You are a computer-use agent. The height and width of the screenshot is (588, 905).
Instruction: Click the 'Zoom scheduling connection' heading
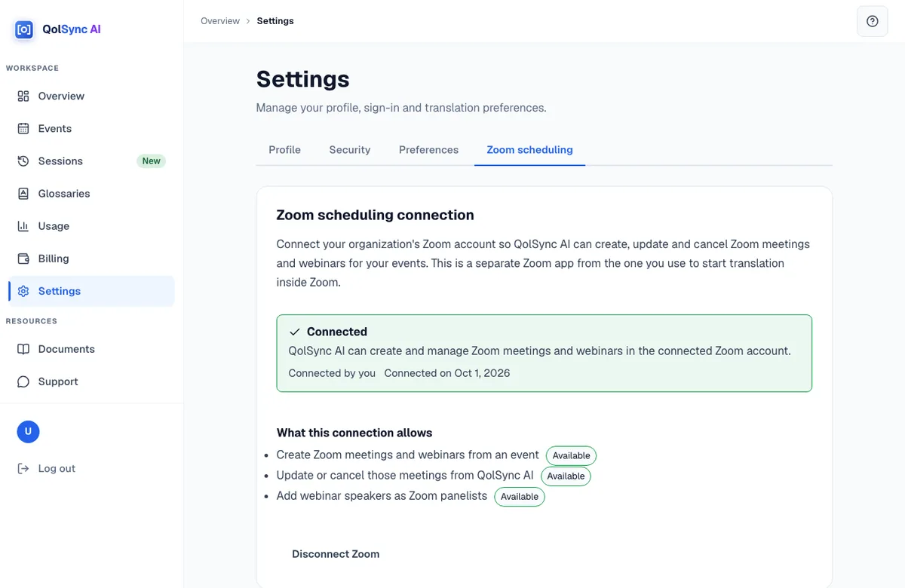pyautogui.click(x=376, y=215)
